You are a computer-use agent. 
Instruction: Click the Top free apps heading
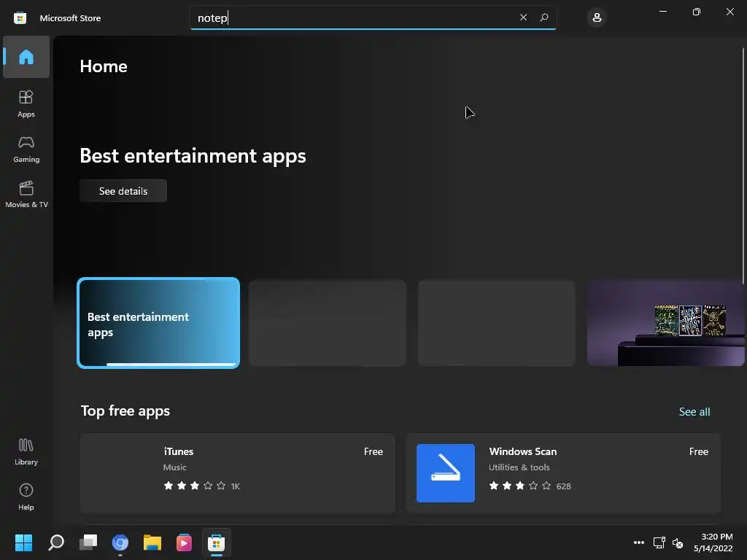click(125, 411)
